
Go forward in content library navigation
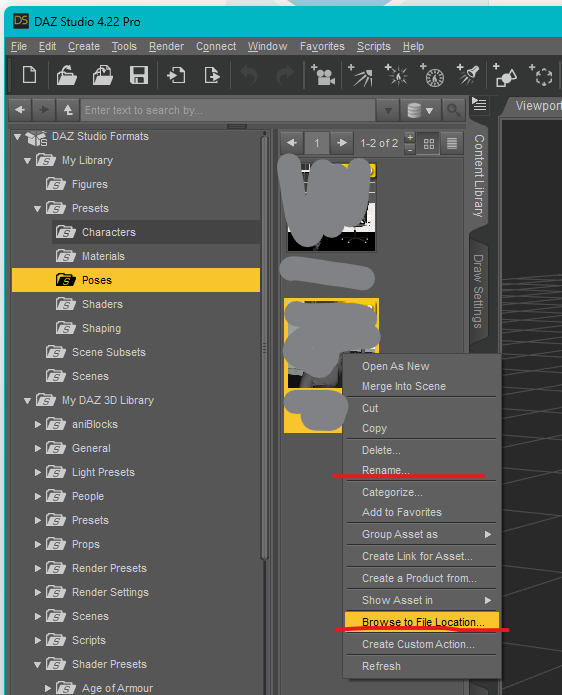tap(43, 109)
